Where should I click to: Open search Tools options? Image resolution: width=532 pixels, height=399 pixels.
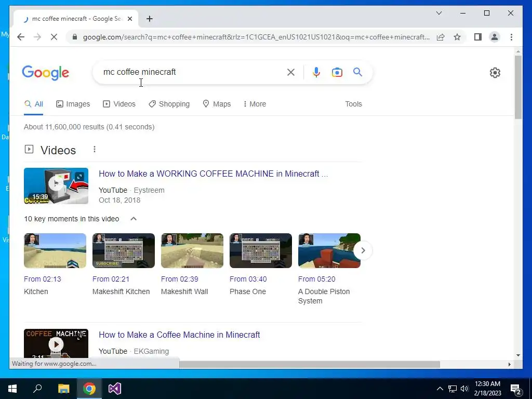[x=353, y=104]
